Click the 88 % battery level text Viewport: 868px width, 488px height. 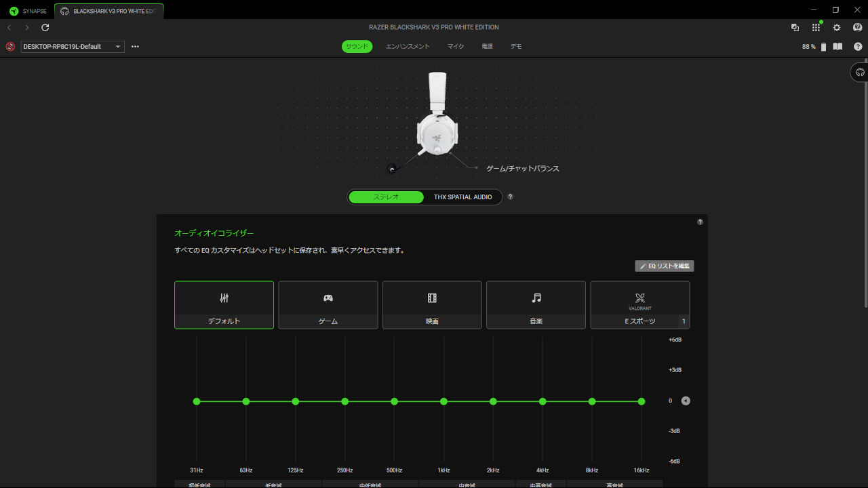click(808, 47)
